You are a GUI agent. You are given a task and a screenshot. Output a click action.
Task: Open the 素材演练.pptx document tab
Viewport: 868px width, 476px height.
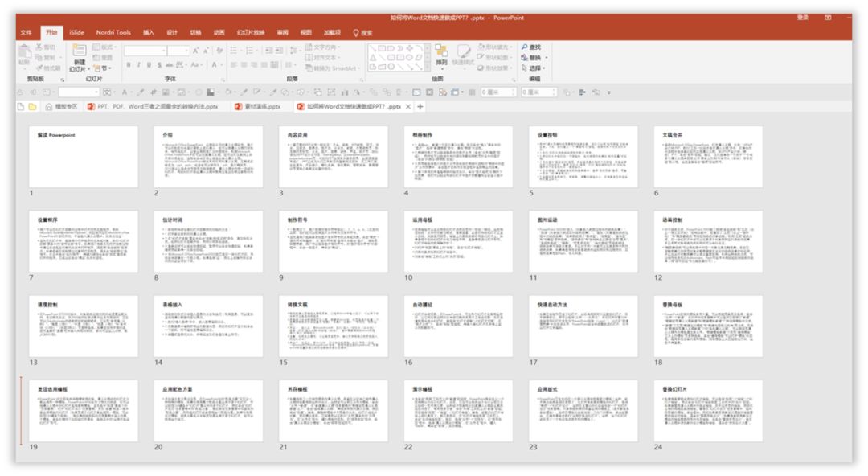[x=262, y=106]
